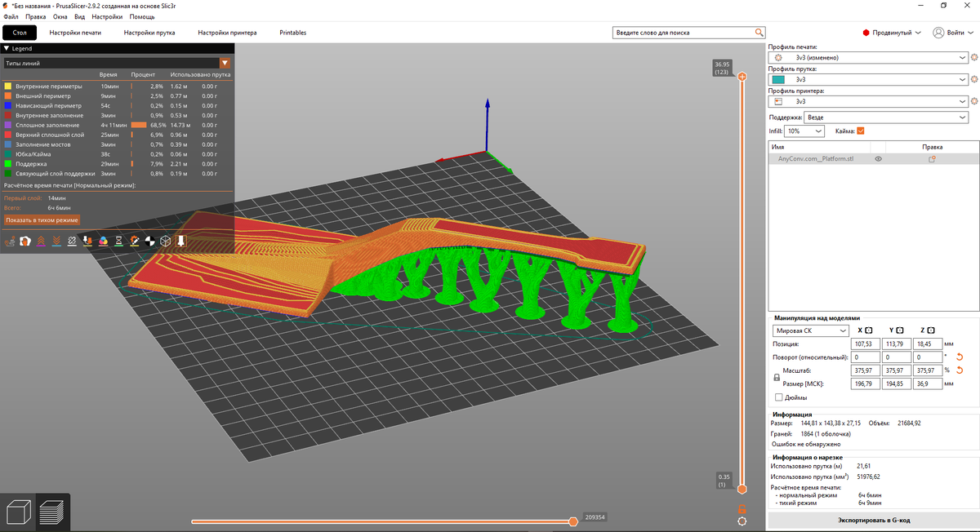Toggle Сплошное заполнение legend row

[x=118, y=125]
